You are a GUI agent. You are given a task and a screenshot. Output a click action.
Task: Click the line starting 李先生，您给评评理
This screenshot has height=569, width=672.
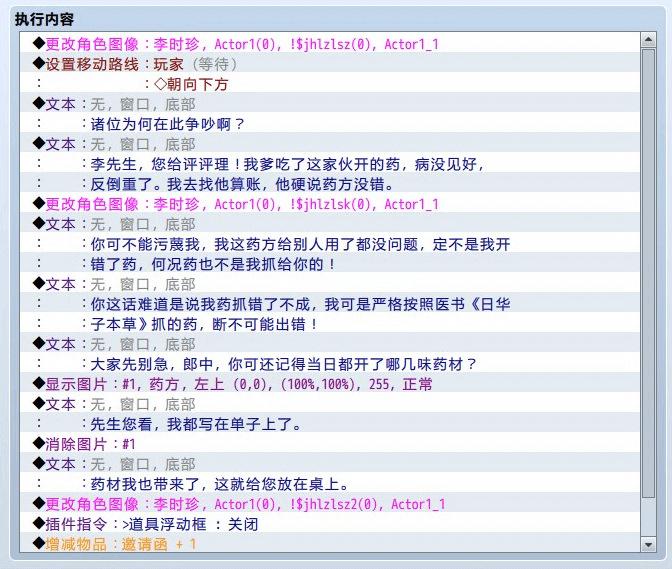(x=288, y=164)
